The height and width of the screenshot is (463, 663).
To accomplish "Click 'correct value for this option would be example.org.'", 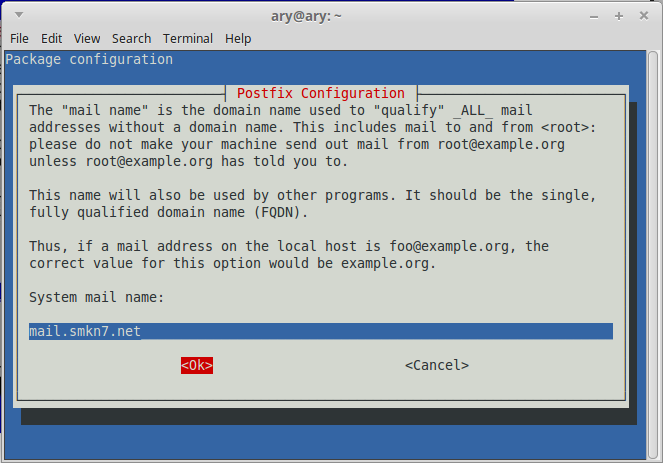I will (x=232, y=263).
